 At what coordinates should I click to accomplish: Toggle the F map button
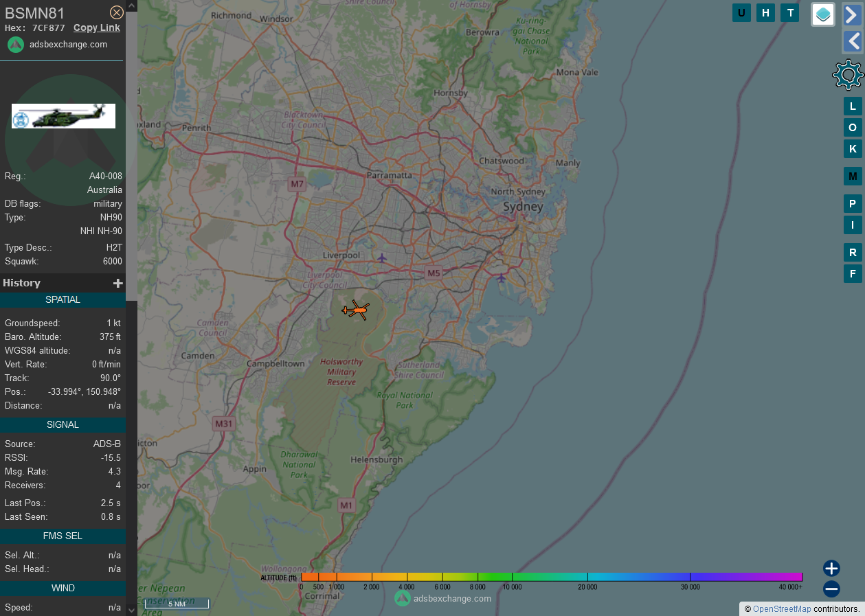click(853, 274)
